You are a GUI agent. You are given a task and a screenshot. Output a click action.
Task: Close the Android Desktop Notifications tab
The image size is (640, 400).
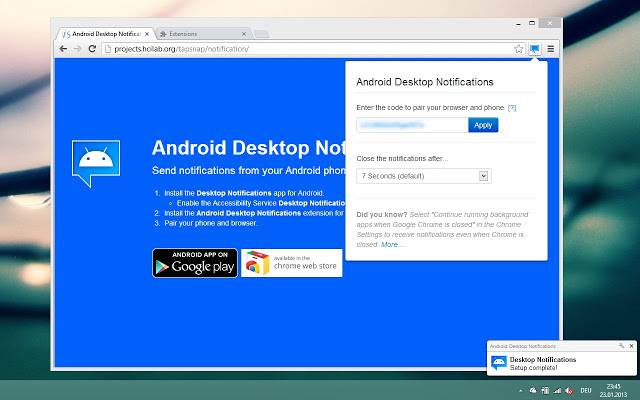[x=147, y=34]
